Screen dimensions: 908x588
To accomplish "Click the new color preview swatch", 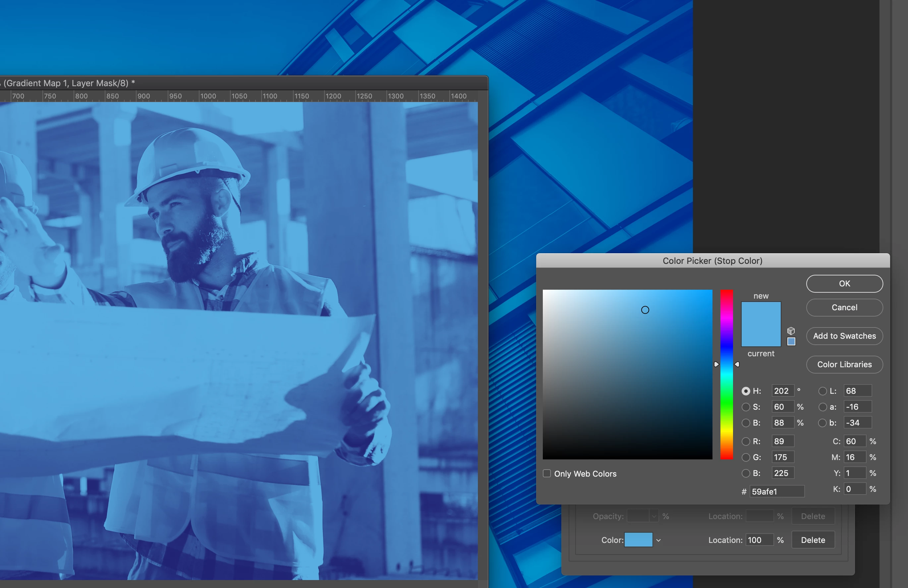I will click(761, 314).
